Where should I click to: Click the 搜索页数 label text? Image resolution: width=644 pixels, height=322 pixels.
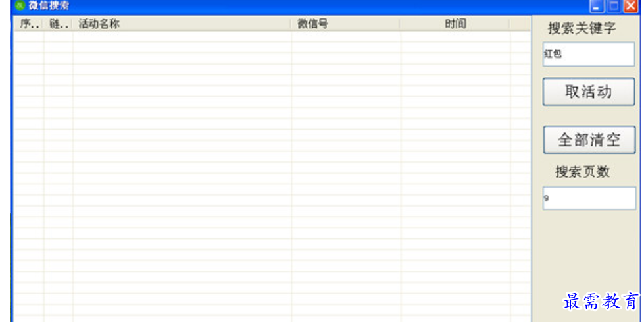pyautogui.click(x=582, y=173)
